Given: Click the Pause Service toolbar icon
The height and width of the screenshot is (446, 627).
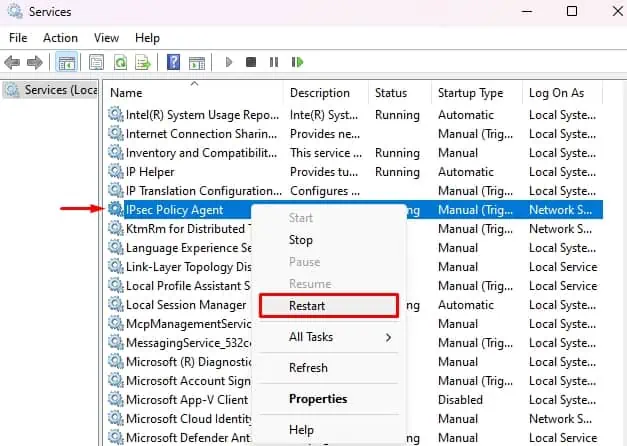Looking at the screenshot, I should [274, 62].
